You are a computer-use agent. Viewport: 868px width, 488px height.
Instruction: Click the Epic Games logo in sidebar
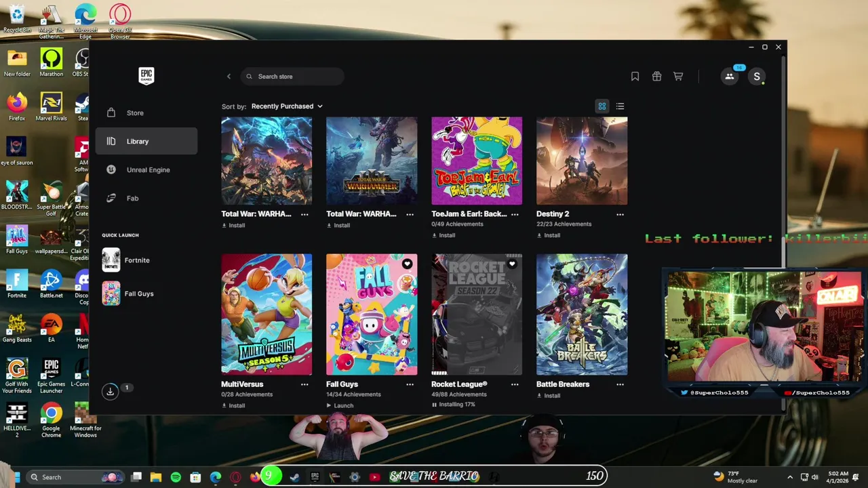[146, 75]
